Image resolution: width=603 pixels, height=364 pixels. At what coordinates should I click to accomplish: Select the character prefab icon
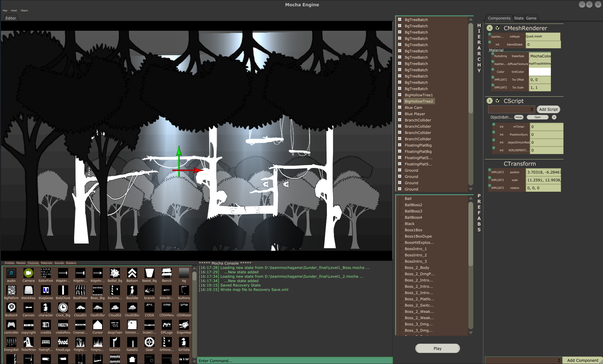pyautogui.click(x=46, y=308)
